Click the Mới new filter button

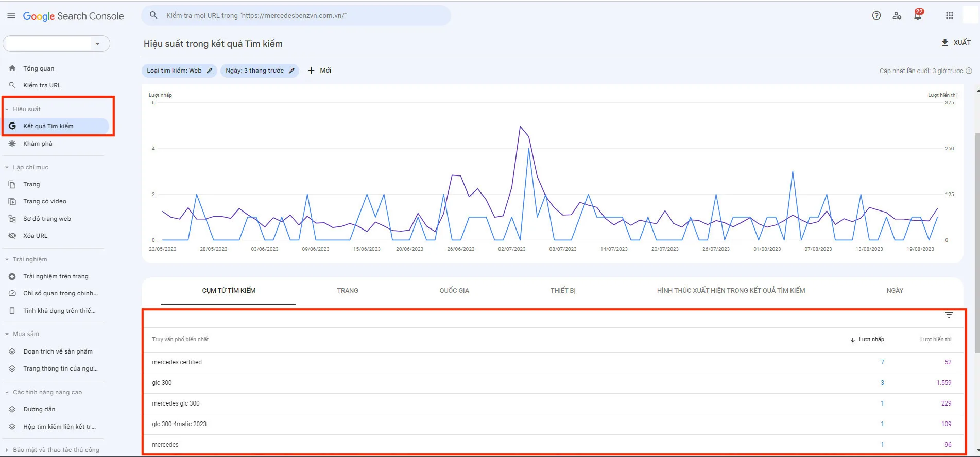(x=320, y=71)
